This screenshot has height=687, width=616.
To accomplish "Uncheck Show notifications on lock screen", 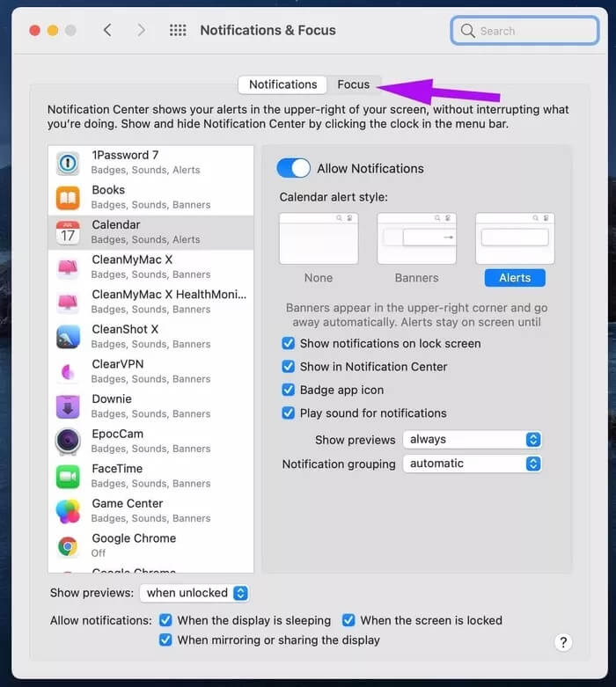I will click(288, 343).
